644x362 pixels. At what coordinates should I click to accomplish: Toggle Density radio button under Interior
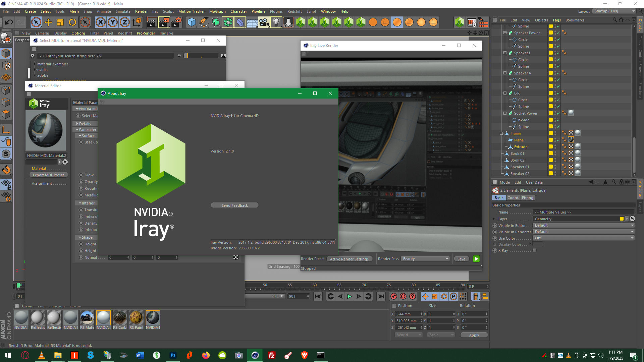tap(81, 223)
